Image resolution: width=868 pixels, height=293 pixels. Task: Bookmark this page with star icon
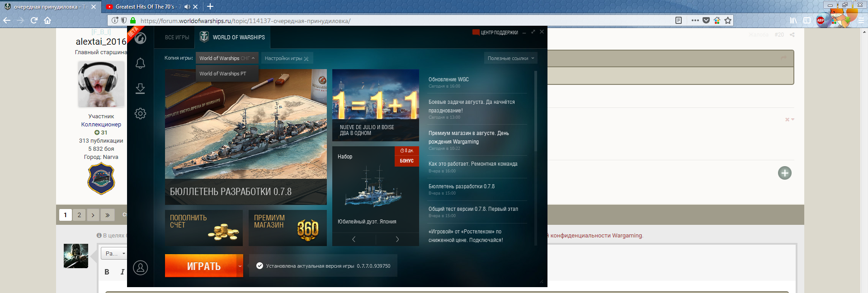point(728,20)
